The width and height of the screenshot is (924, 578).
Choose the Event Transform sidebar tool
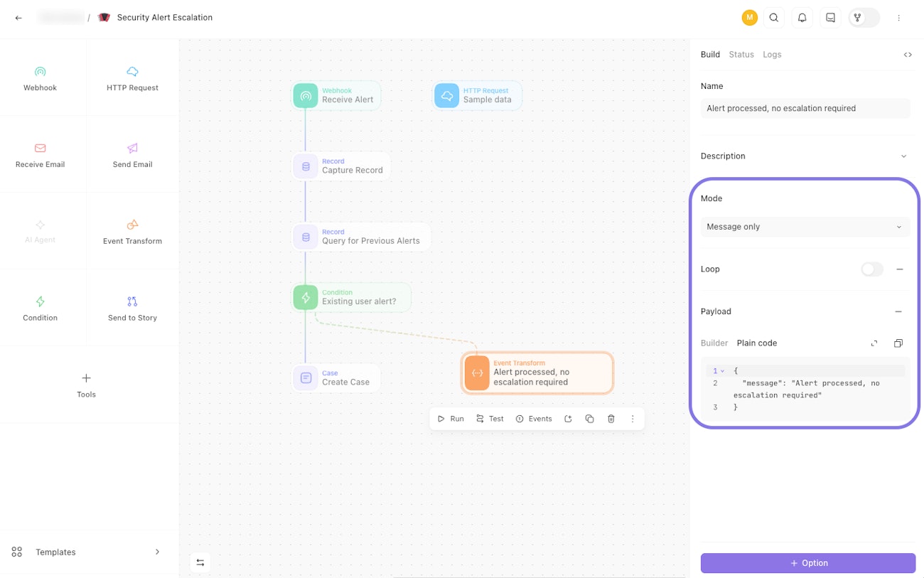(132, 232)
